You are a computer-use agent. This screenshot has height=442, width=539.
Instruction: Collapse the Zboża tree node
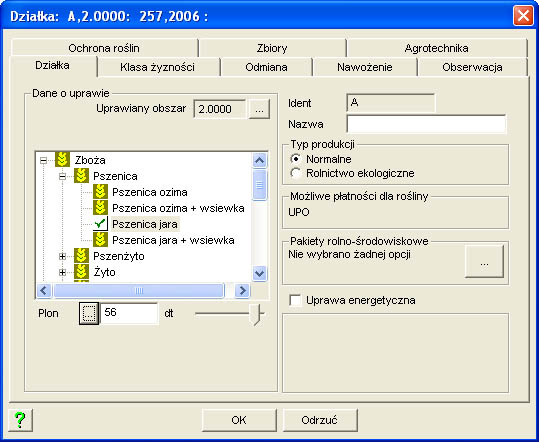(43, 160)
